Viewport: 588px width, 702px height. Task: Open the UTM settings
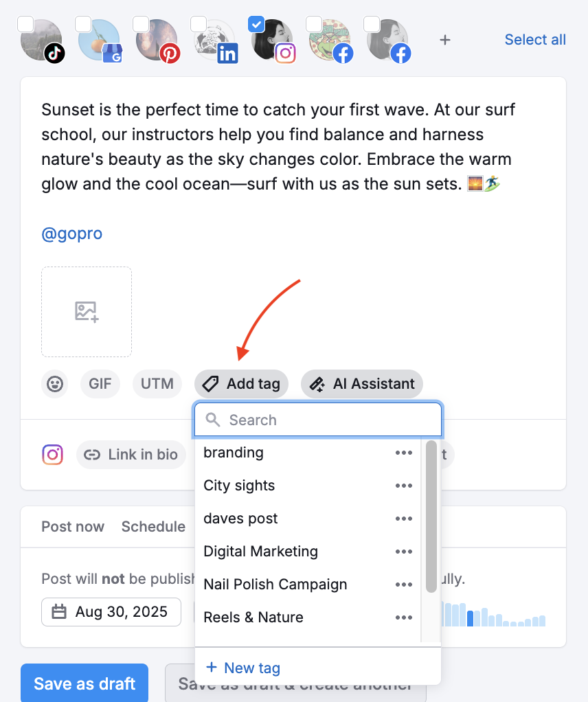tap(157, 384)
